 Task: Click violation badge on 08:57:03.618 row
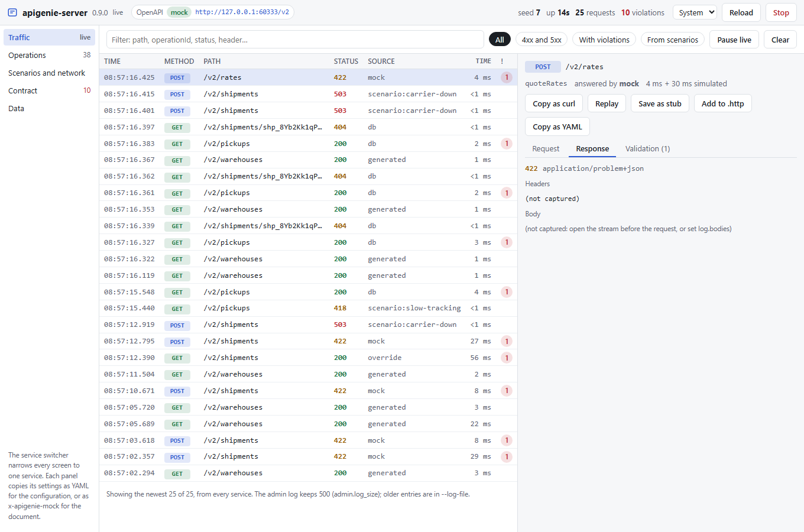[x=507, y=440]
